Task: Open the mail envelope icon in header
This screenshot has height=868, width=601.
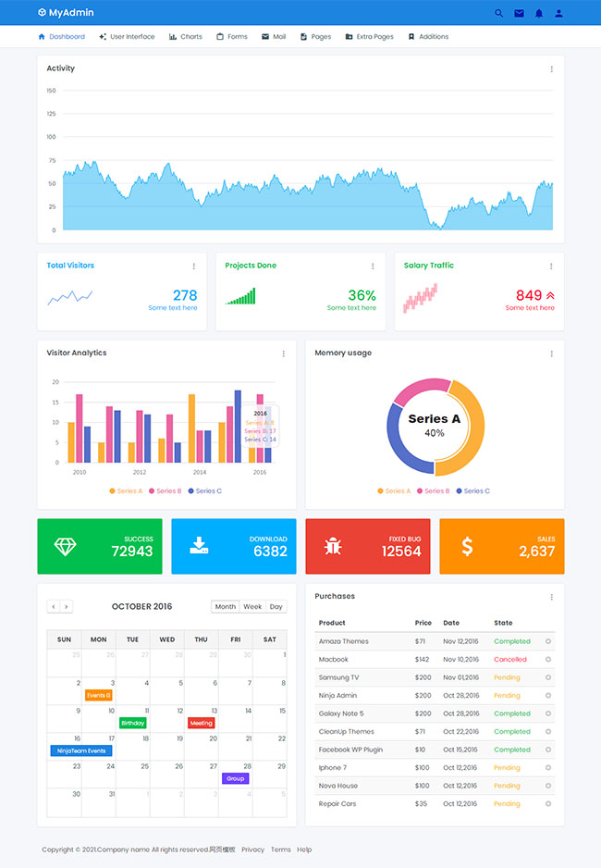Action: click(x=519, y=13)
